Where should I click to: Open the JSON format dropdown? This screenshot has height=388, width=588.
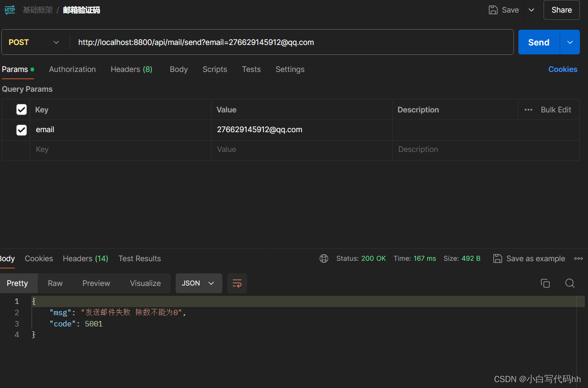click(199, 283)
